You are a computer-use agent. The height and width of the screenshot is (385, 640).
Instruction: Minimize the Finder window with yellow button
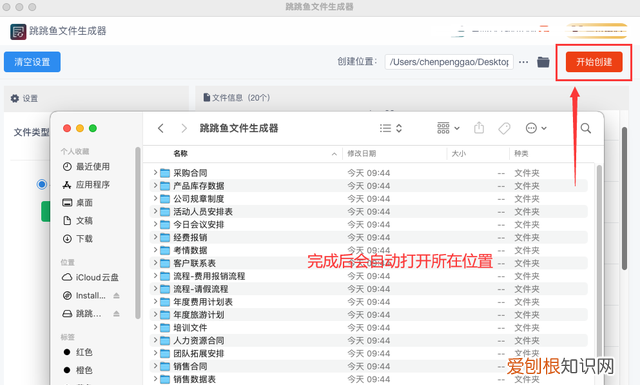[80, 128]
